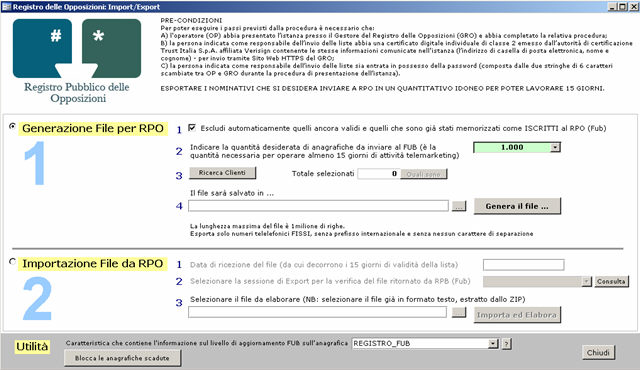Click the Utilità label
The width and height of the screenshot is (640, 370).
(x=32, y=347)
